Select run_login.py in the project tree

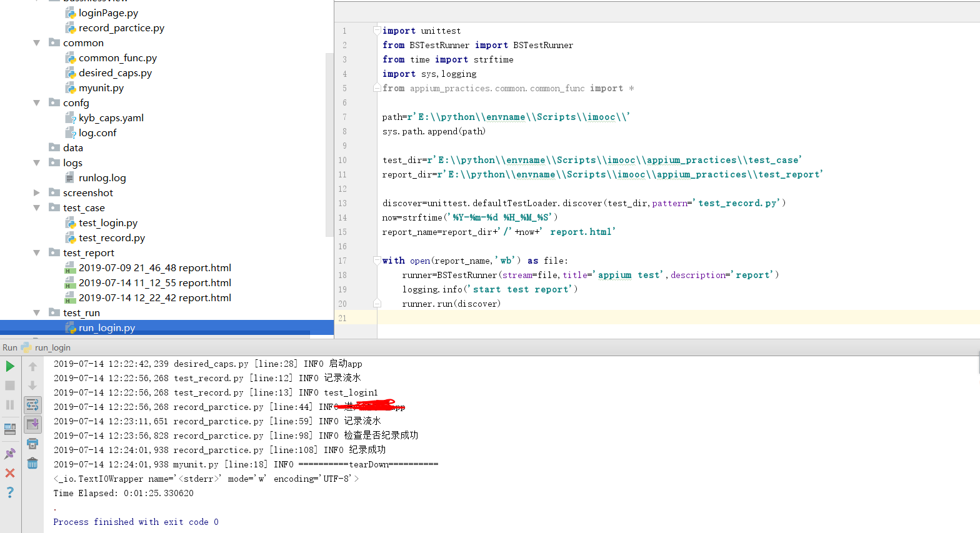pos(107,328)
